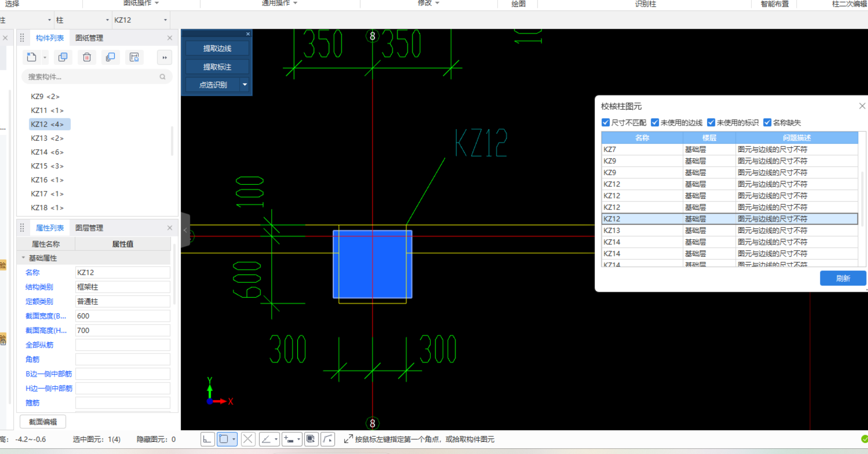868x454 pixels.
Task: Select KZ18 <1> in component list
Action: tap(47, 208)
